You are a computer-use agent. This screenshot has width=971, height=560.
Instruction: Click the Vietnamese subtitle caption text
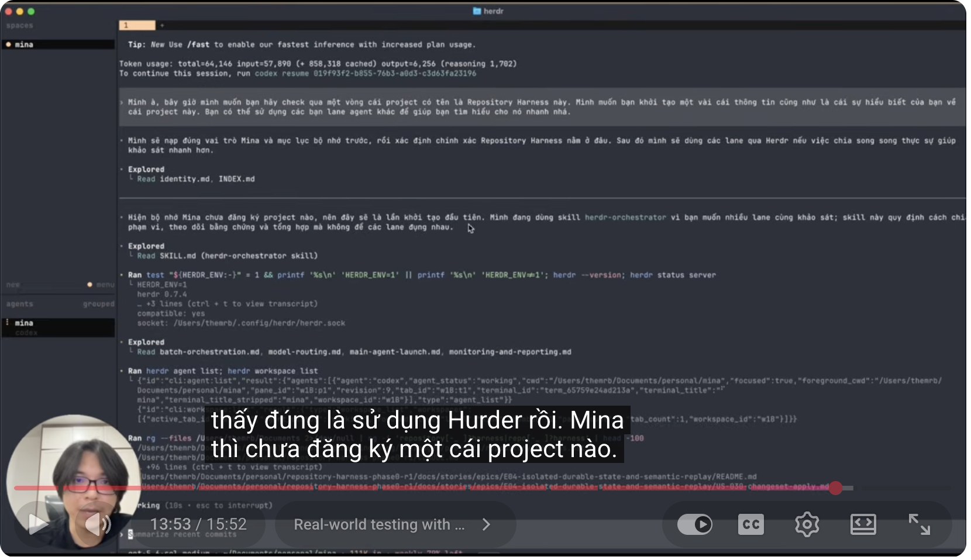[x=417, y=435]
